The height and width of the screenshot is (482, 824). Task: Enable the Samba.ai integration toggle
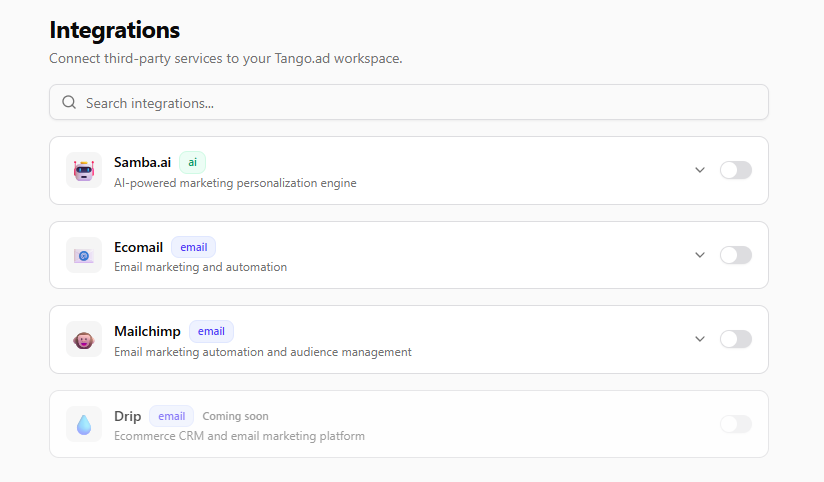point(736,170)
